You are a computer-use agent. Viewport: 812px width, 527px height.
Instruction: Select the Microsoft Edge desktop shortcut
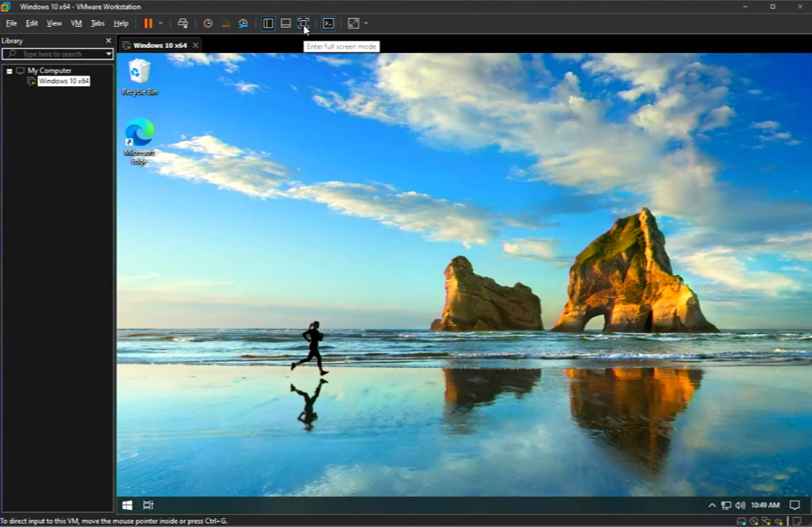coord(139,142)
